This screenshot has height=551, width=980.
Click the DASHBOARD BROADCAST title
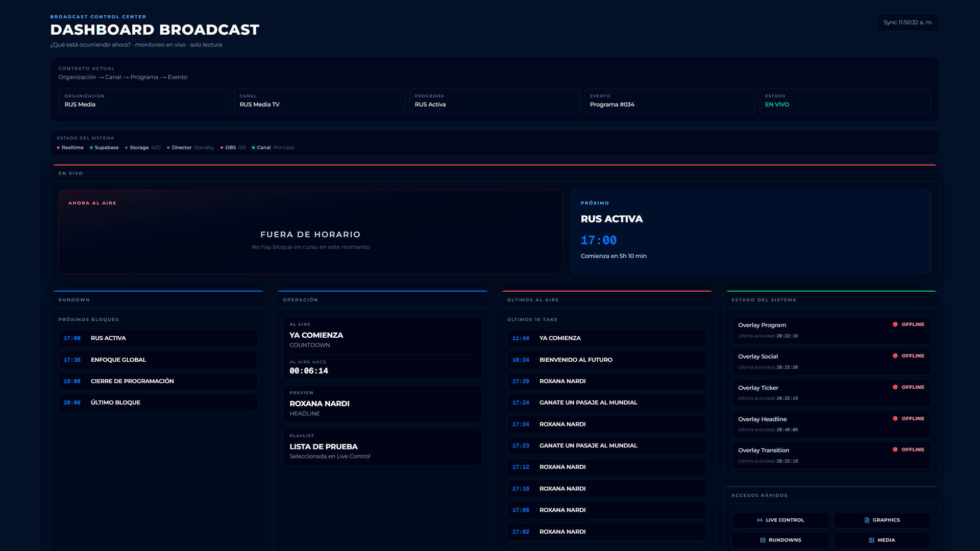tap(155, 30)
